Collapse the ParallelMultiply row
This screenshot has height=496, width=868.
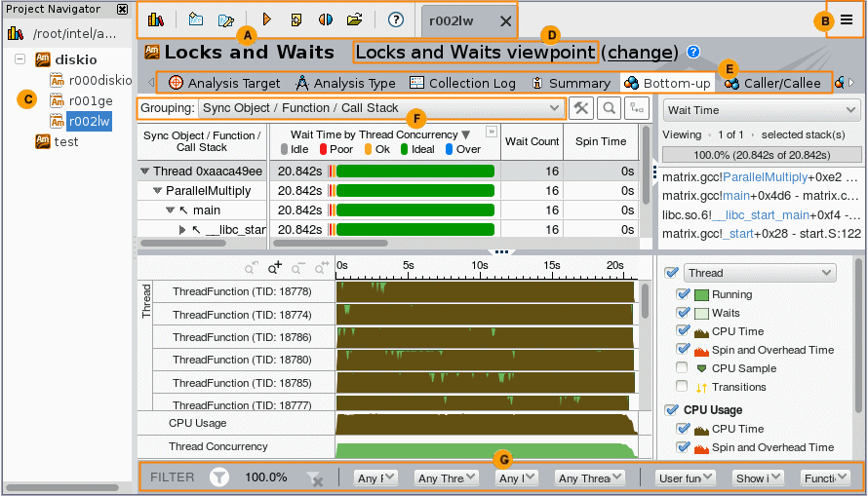pos(157,191)
